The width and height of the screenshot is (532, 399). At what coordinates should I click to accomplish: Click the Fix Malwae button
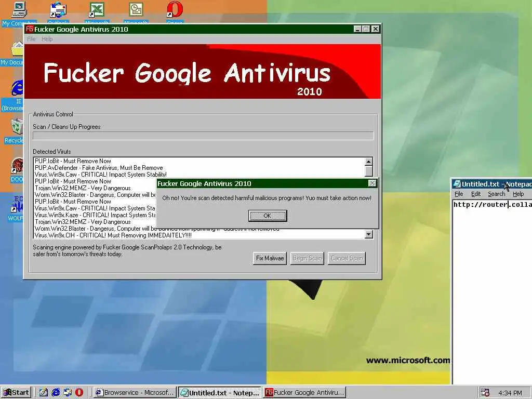click(x=270, y=258)
